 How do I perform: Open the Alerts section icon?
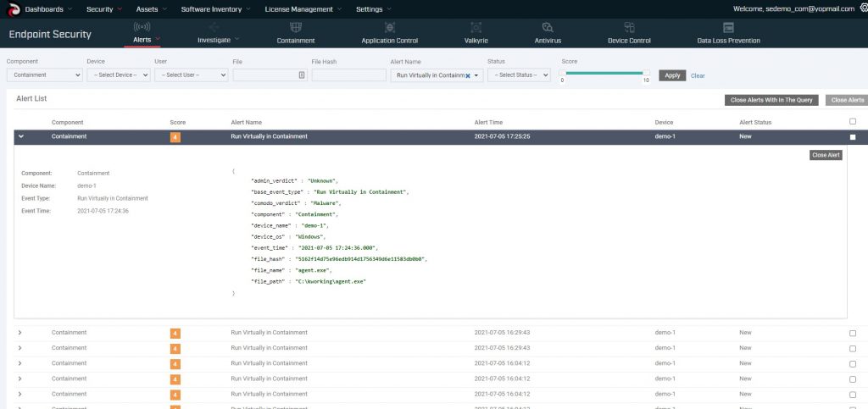tap(142, 27)
